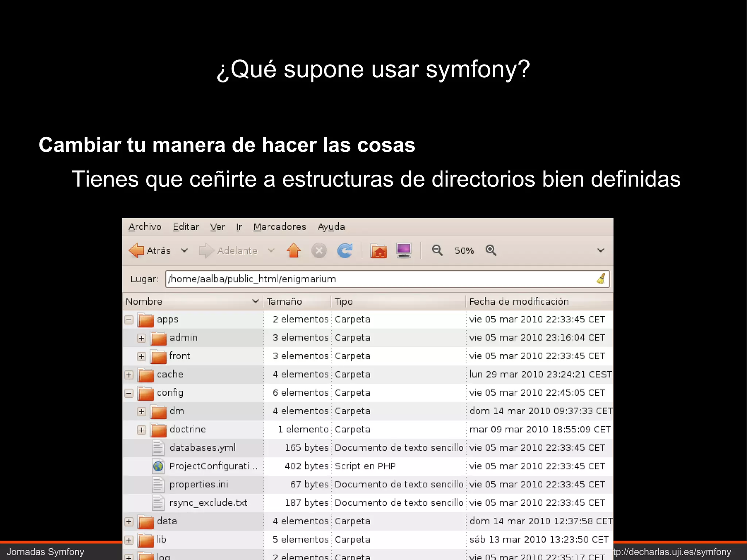The height and width of the screenshot is (560, 747).
Task: Select the dm folder icon
Action: tap(158, 412)
